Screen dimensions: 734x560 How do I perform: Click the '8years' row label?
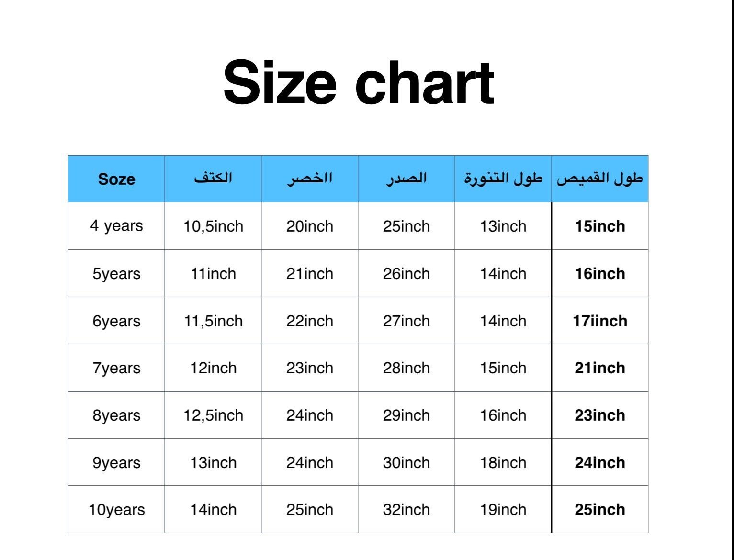pyautogui.click(x=116, y=415)
